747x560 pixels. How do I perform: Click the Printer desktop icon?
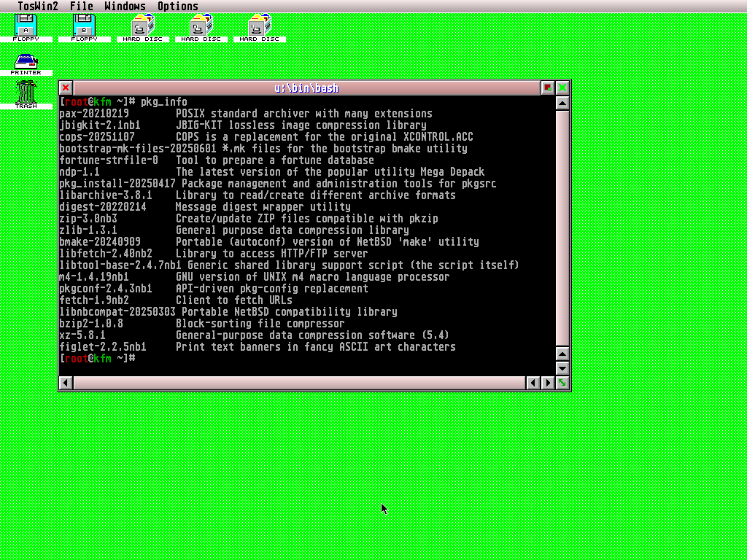click(26, 63)
